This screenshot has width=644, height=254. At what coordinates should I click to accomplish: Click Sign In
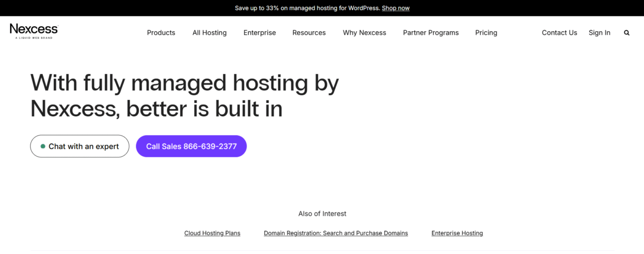(599, 33)
